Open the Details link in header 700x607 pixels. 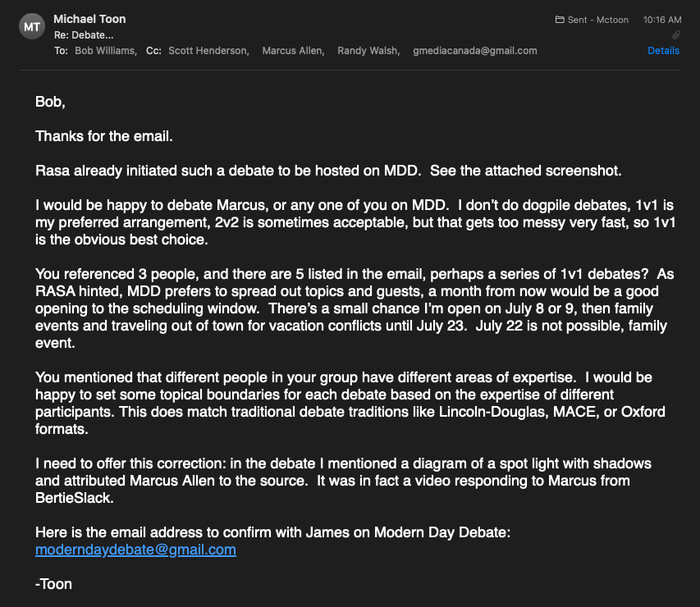663,51
